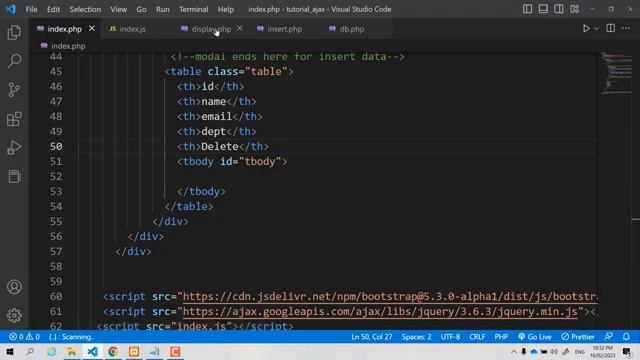Click the minimap code overview

[x=616, y=73]
